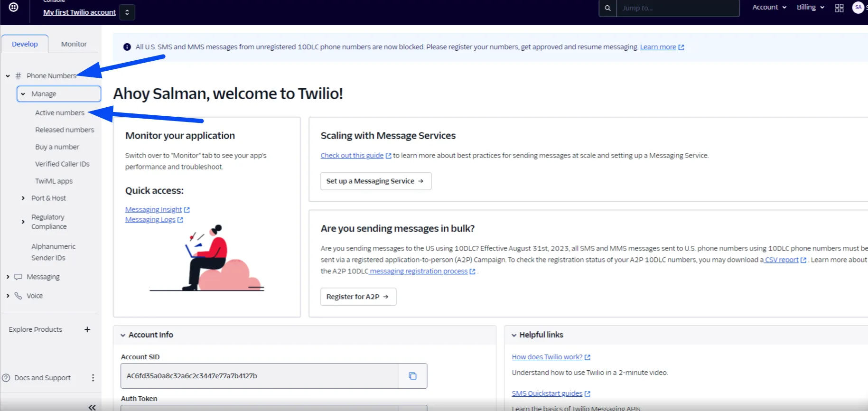Collapse the Helpful links panel
868x411 pixels.
coord(514,335)
